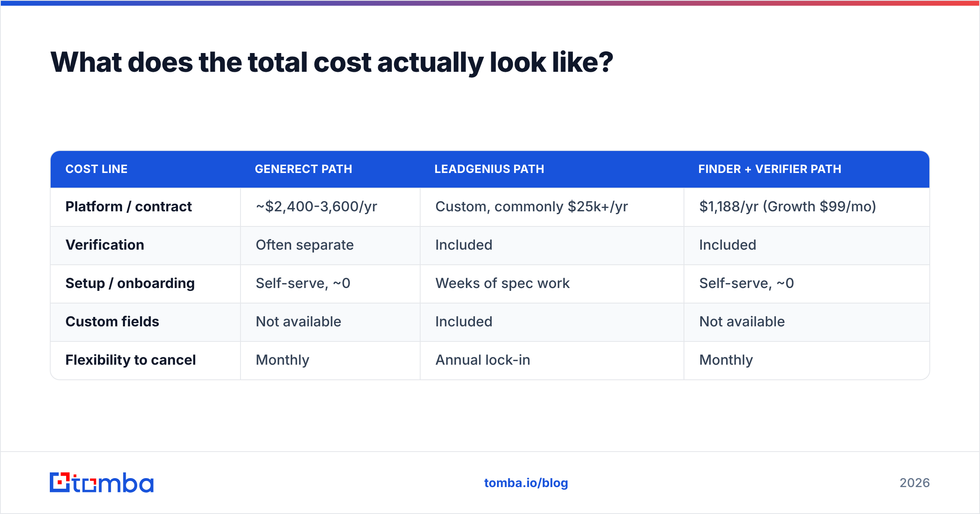
Task: Select the "LEADGENIUS PATH" column header
Action: coord(489,169)
